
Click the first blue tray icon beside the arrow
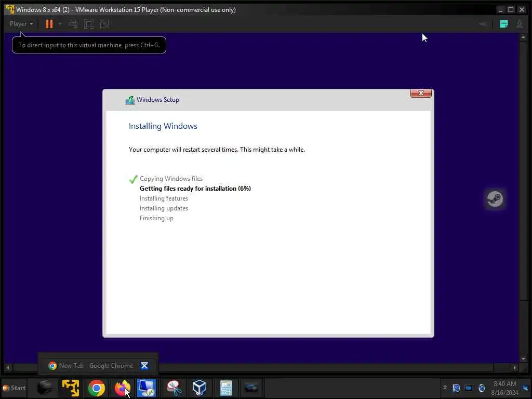click(x=456, y=388)
